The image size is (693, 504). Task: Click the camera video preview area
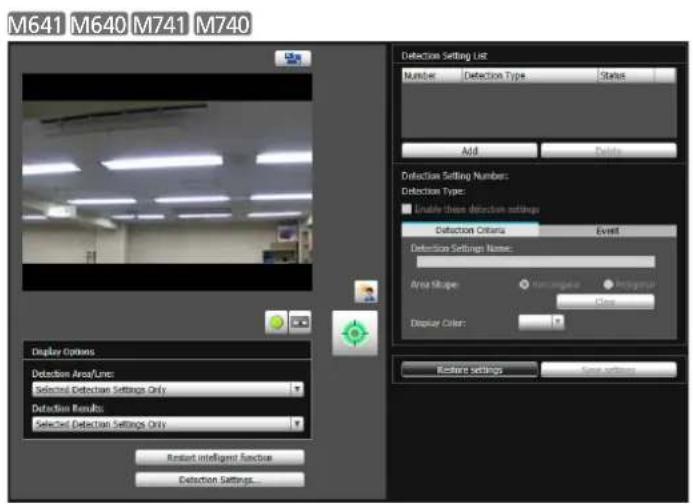point(167,182)
